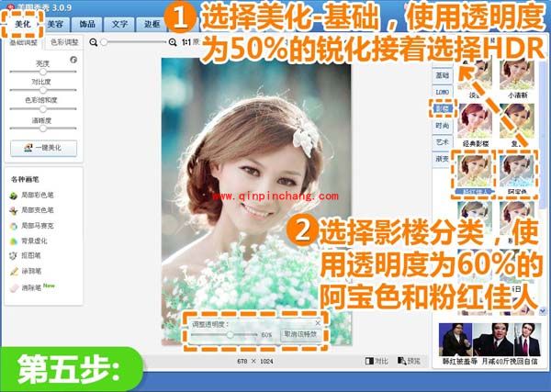Viewport: 551px width, 392px height.
Task: Set the view to 1:1 original size
Action: tap(186, 42)
